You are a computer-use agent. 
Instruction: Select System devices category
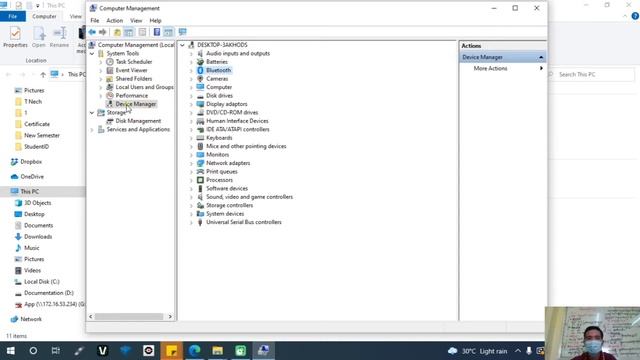click(x=225, y=214)
